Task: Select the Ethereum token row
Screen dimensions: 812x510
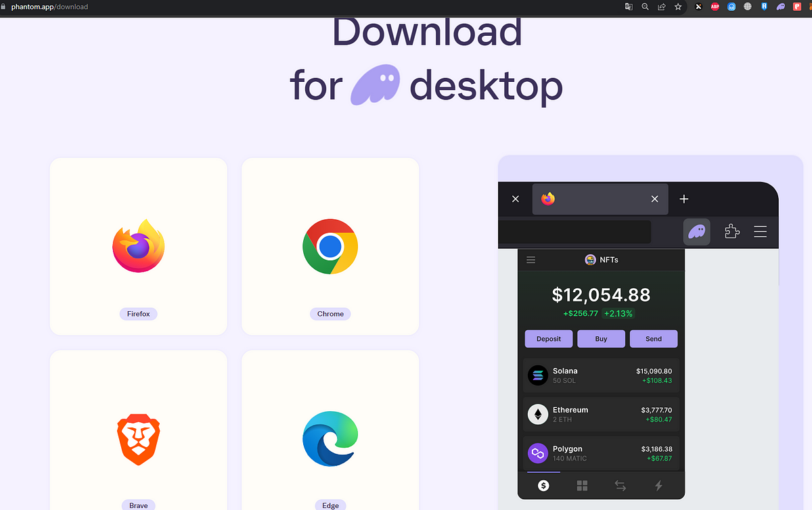Action: pyautogui.click(x=601, y=415)
